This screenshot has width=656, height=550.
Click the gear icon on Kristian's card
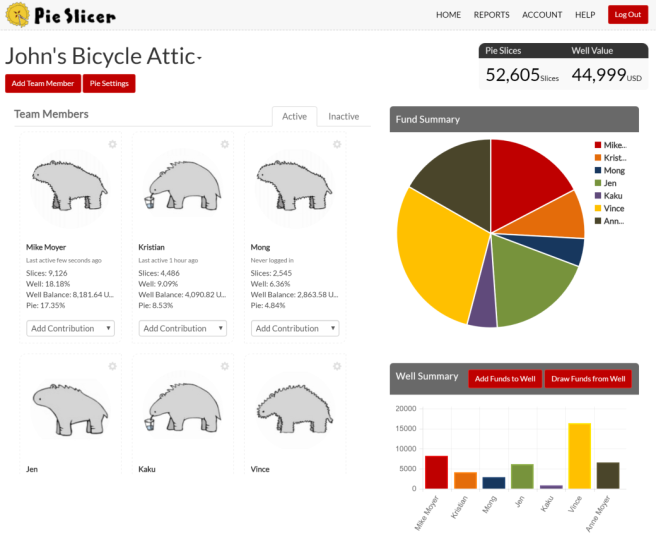tap(224, 145)
